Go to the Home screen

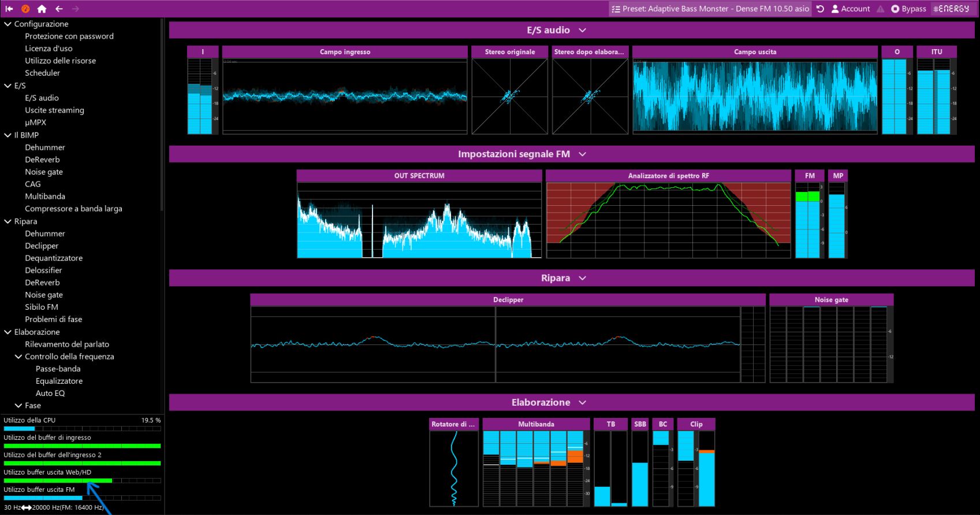42,9
